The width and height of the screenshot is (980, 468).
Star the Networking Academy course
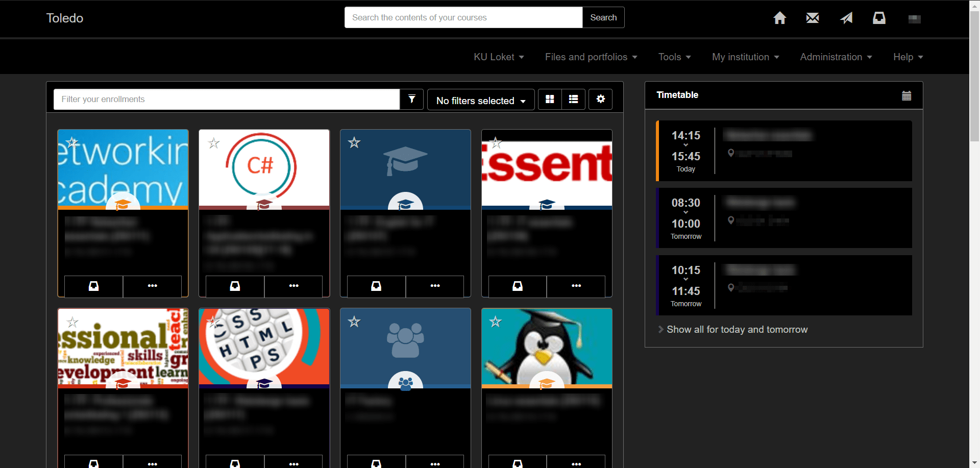[72, 143]
